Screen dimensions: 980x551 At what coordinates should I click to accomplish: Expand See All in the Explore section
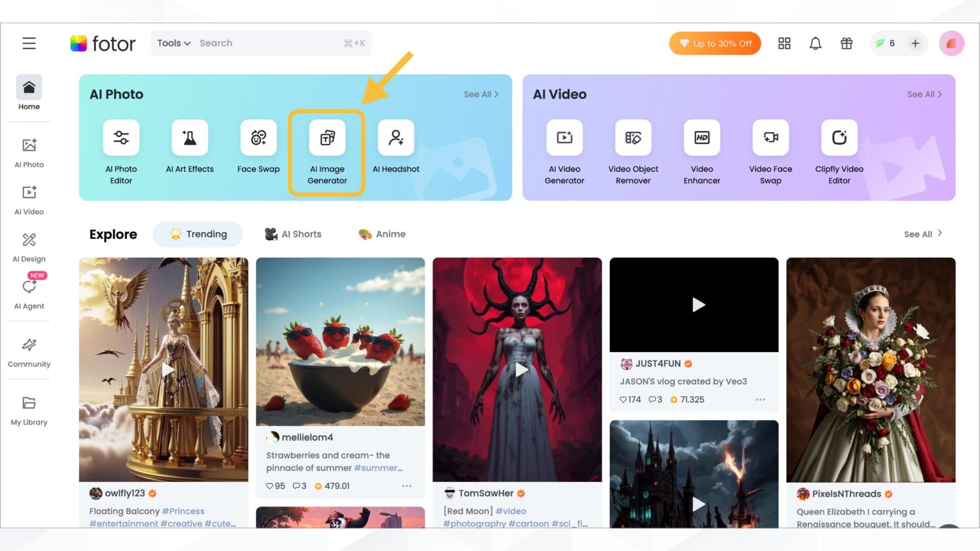[x=922, y=234]
